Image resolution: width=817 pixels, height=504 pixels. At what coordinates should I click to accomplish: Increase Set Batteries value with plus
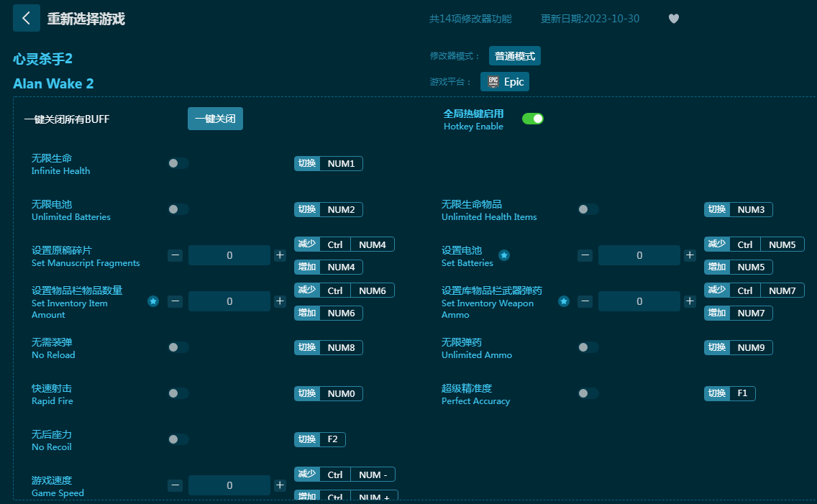pos(690,255)
